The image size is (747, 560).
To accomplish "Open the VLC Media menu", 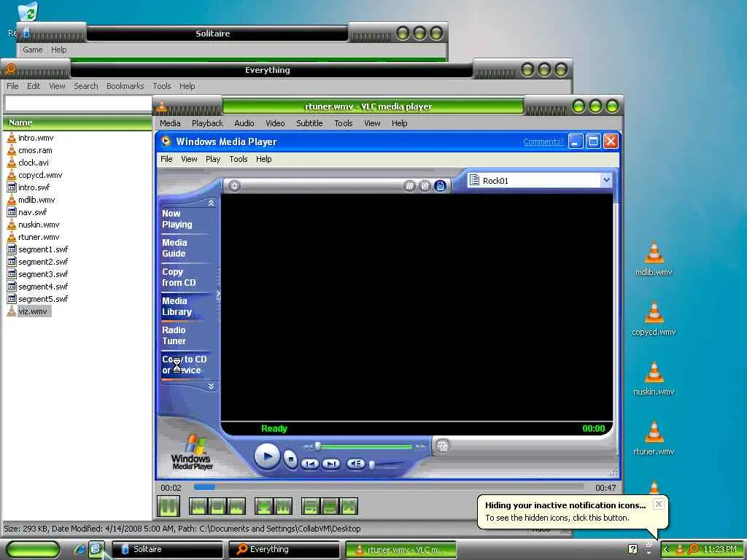I will pyautogui.click(x=170, y=123).
